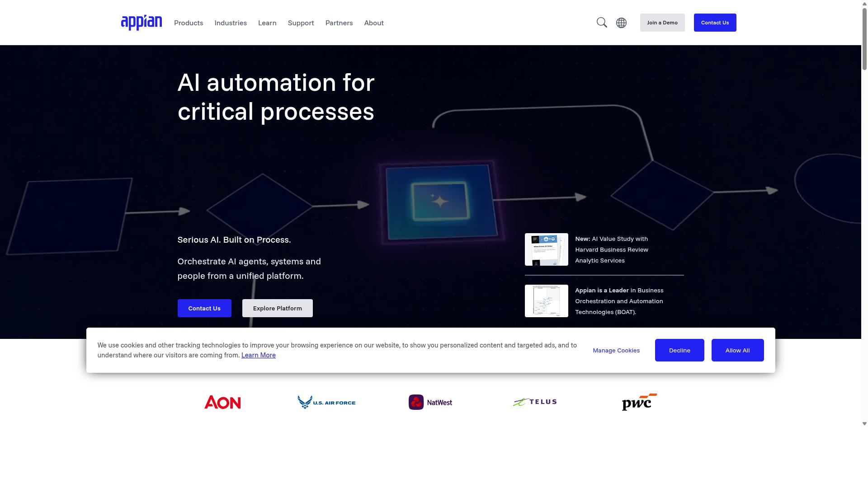
Task: Open the Appian is a Leader link
Action: coord(619,301)
